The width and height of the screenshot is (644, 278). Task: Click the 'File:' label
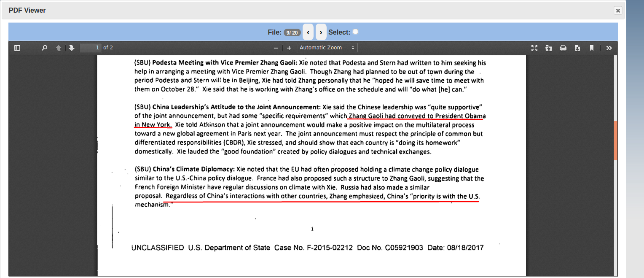275,32
